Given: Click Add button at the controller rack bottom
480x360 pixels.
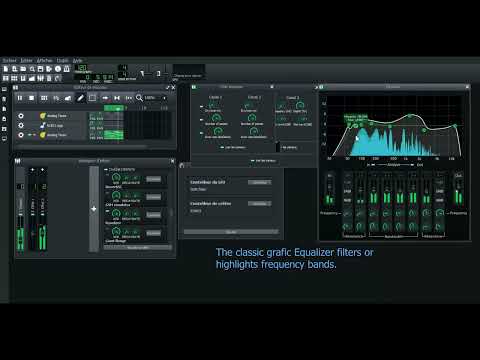Looking at the screenshot, I should click(231, 232).
